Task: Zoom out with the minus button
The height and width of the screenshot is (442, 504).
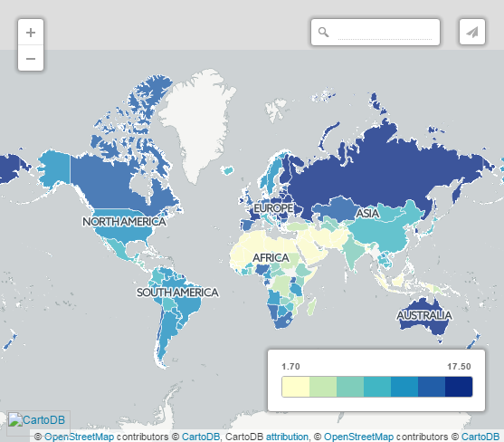Action: (31, 58)
